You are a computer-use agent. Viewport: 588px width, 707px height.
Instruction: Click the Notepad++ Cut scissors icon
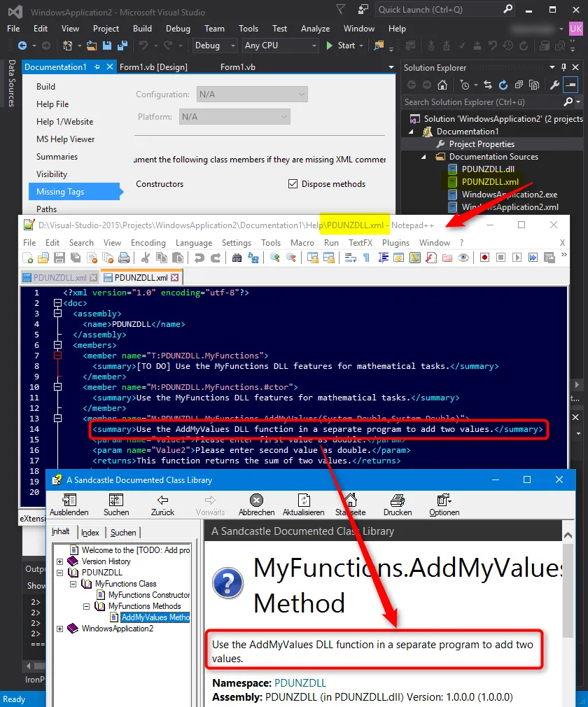pyautogui.click(x=145, y=258)
